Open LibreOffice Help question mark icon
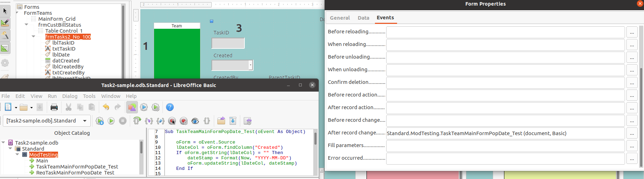Screen dimensions: 644x179 click(170, 107)
